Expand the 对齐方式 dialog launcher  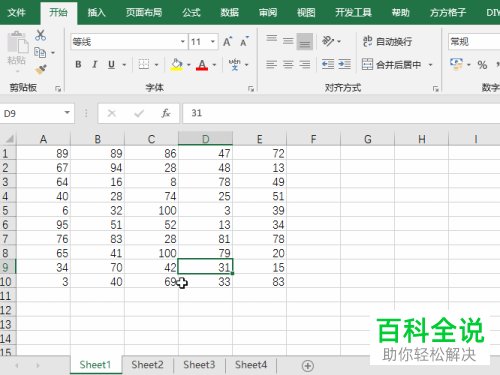(x=435, y=89)
